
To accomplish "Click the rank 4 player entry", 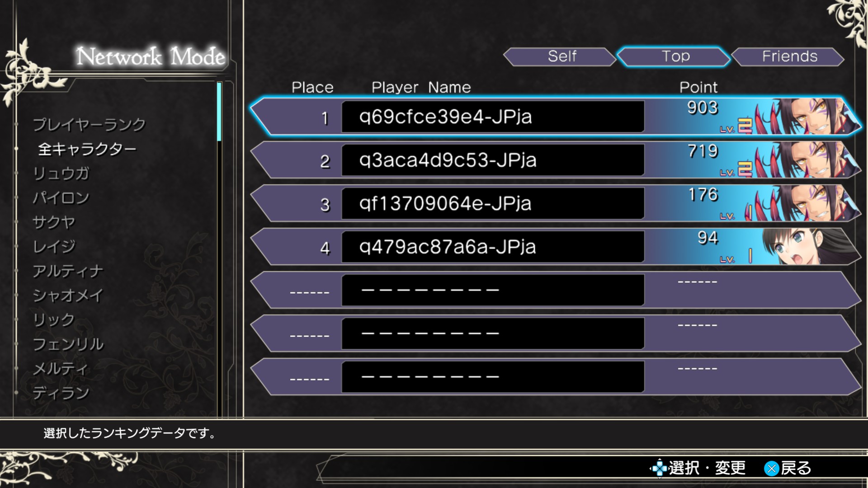I will click(x=494, y=246).
